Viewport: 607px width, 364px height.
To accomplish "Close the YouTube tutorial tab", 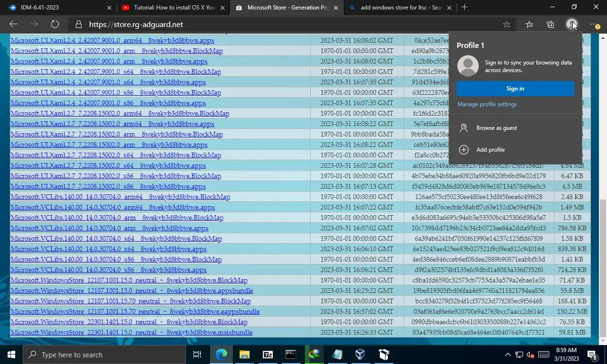I will click(x=223, y=8).
